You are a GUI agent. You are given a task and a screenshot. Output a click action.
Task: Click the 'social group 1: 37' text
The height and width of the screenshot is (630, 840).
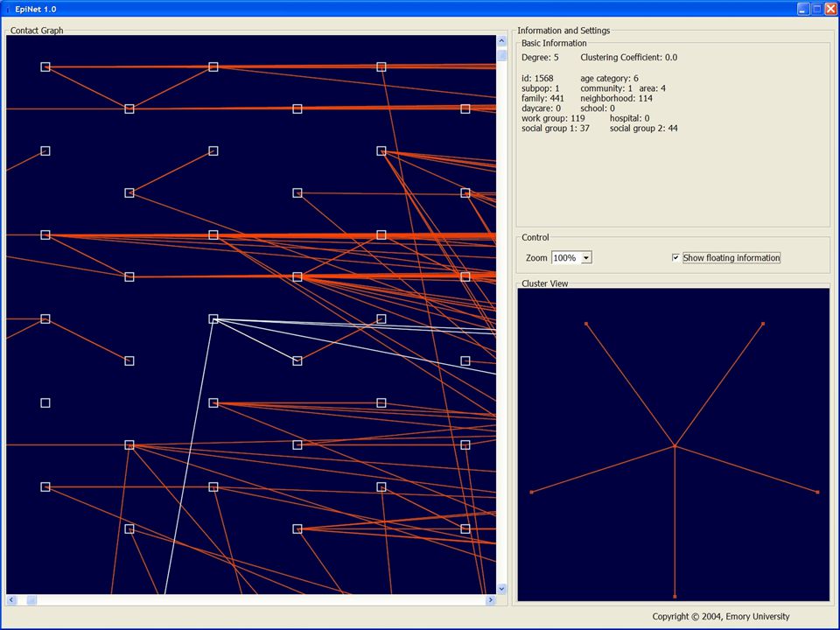point(556,129)
